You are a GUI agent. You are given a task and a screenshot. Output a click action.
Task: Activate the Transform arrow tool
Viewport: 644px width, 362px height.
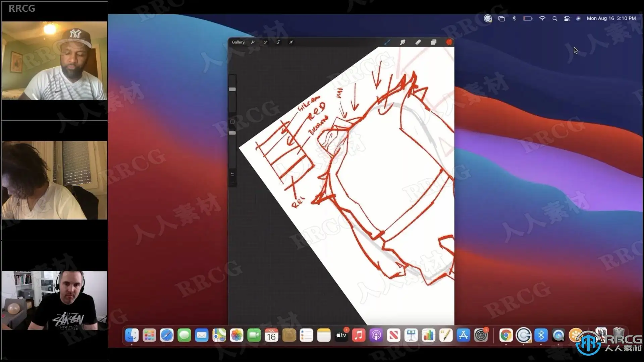coord(291,42)
